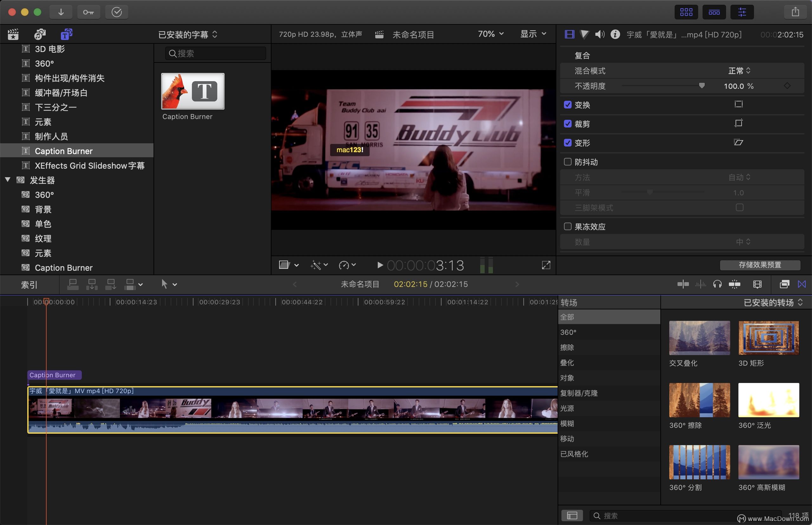Open the 70% zoom dropdown
This screenshot has width=812, height=525.
490,34
